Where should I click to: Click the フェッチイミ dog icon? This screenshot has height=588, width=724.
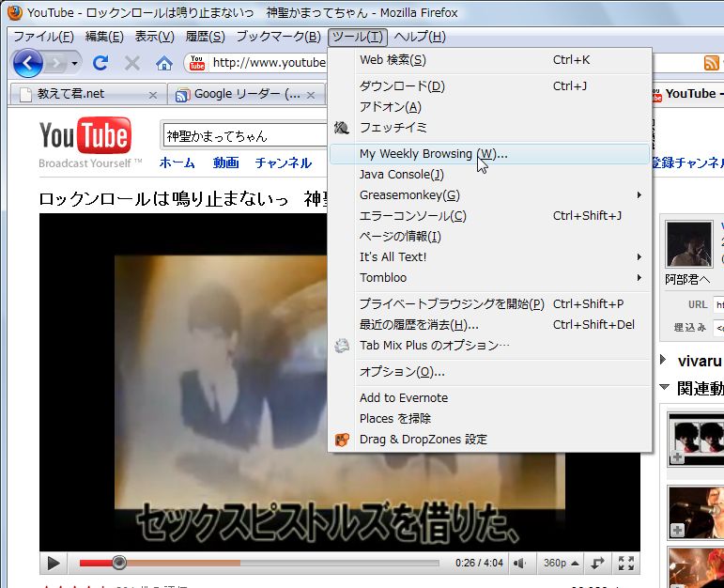click(342, 128)
